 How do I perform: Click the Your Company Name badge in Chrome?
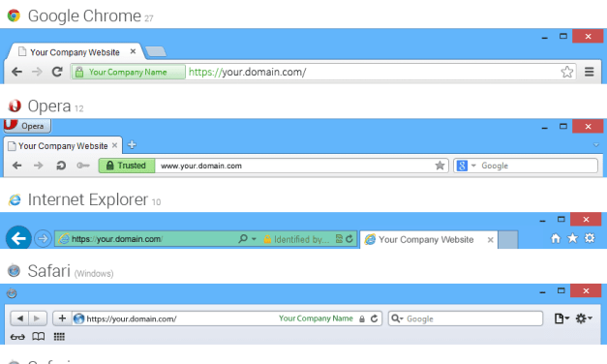128,72
